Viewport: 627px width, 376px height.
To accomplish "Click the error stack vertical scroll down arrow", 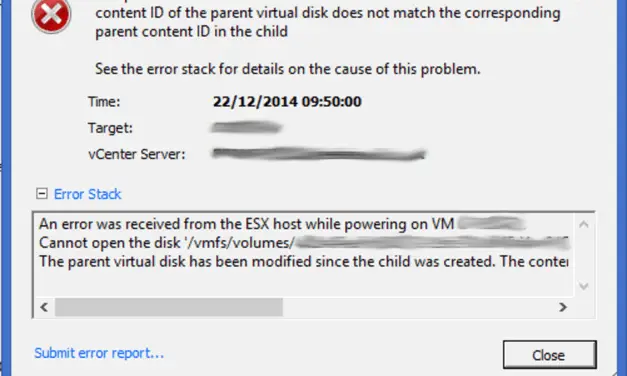I will [583, 286].
